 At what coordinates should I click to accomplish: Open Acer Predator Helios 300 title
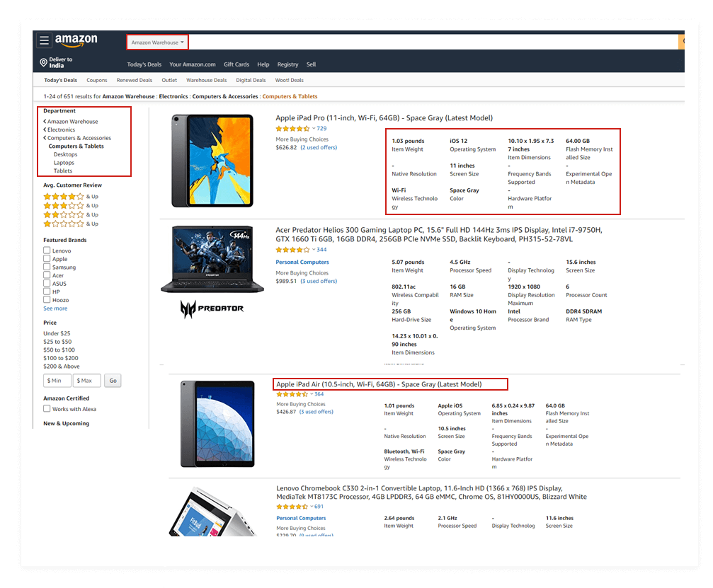pos(439,234)
